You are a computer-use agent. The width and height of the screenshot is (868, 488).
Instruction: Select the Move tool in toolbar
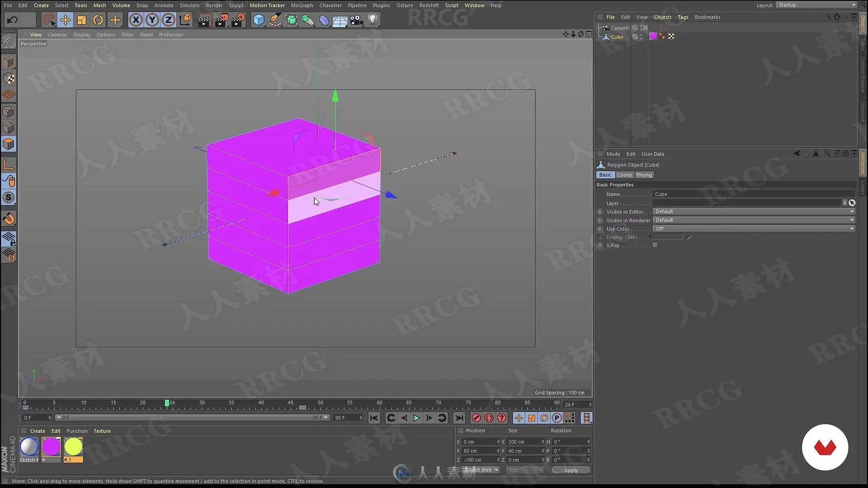[x=65, y=20]
